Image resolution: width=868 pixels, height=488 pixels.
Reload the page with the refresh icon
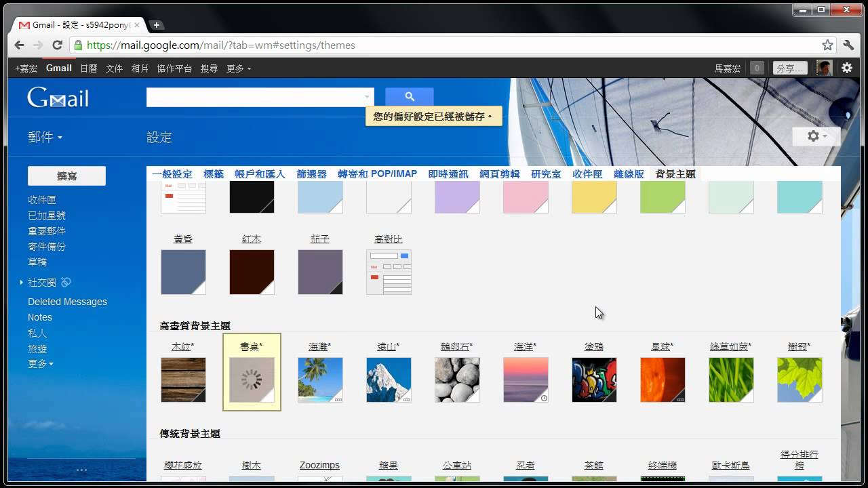coord(58,45)
